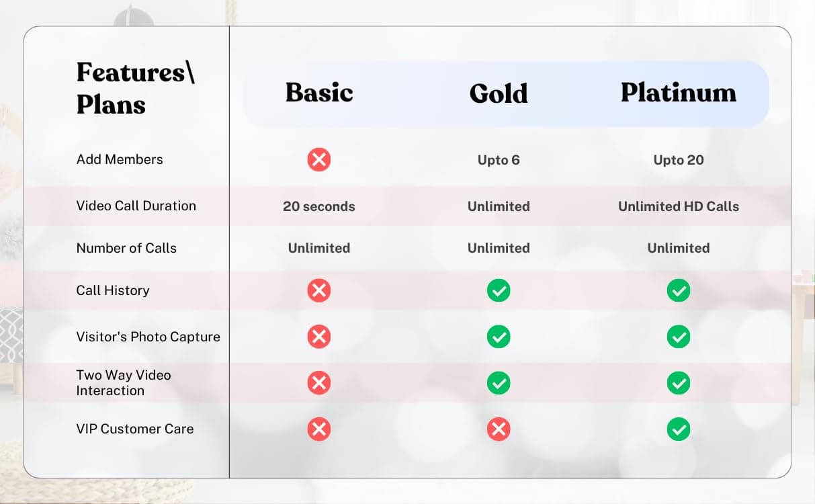The image size is (815, 504).
Task: Select the Platinum plan header
Action: pyautogui.click(x=679, y=93)
